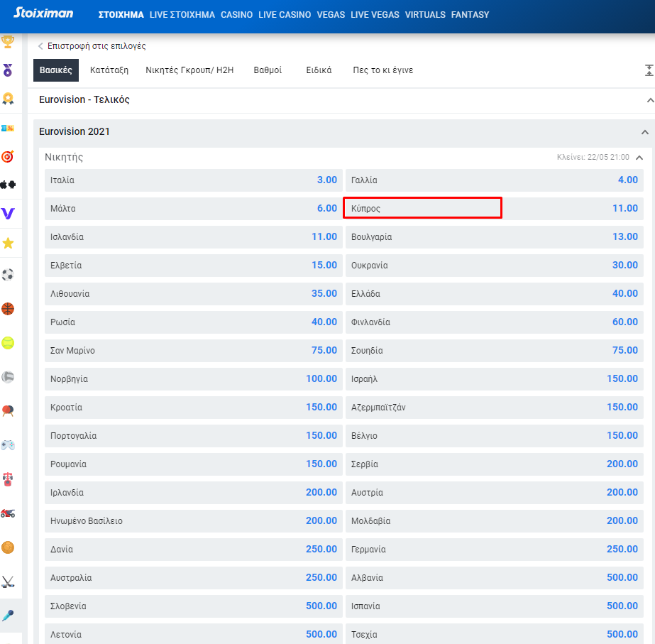Image resolution: width=655 pixels, height=644 pixels.
Task: Bet on Κύπρος at 11.00
Action: click(x=495, y=209)
